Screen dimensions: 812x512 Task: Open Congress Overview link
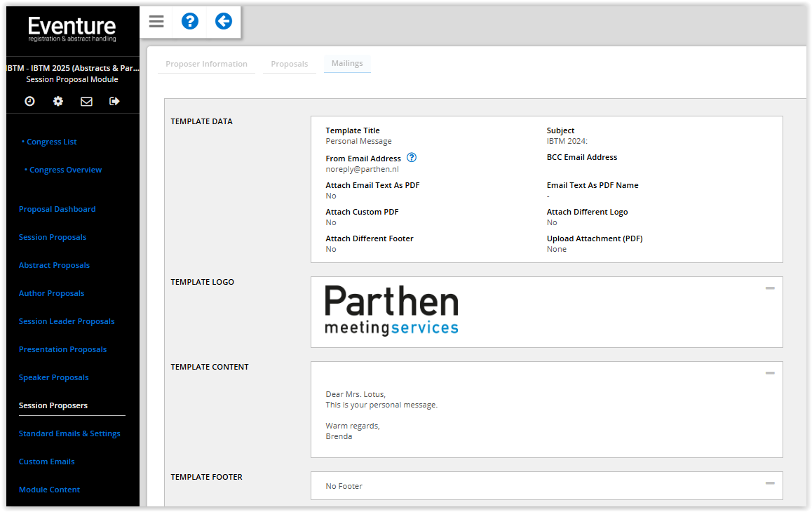tap(66, 170)
